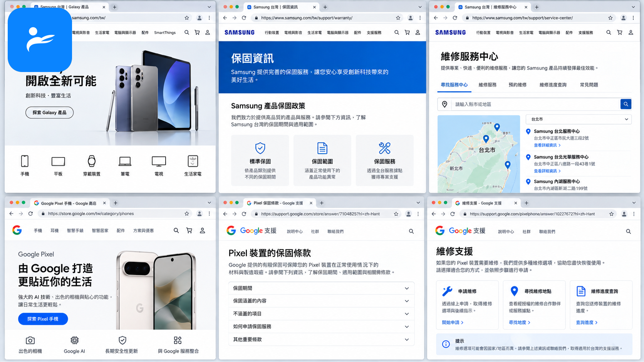Open the 保固服務 card with tools icon
Viewport: 644px width, 362px height.
[385, 160]
